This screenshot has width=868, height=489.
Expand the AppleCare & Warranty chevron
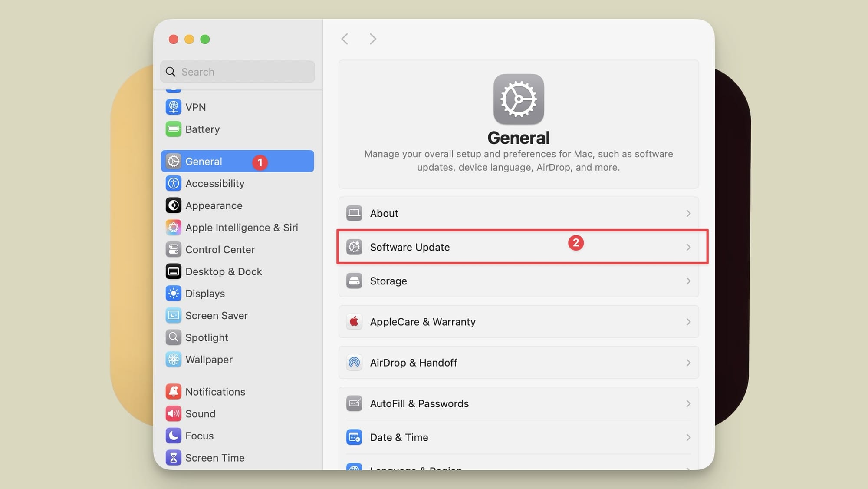tap(688, 322)
